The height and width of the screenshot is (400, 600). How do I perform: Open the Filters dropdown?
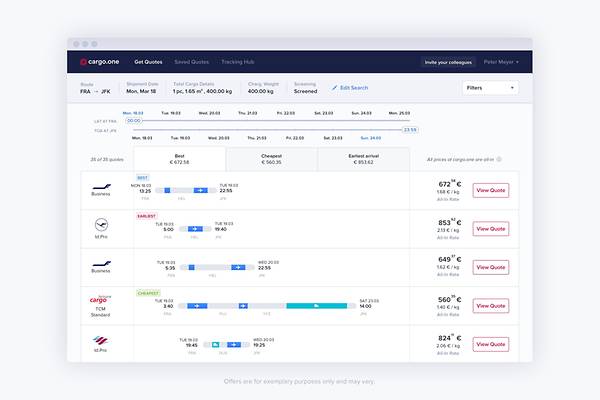click(490, 88)
